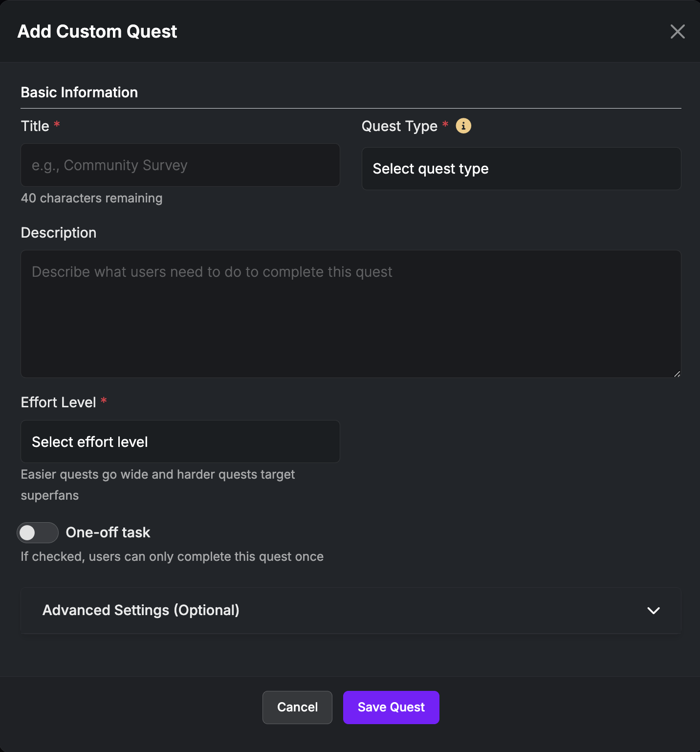
Task: Click the Description field label
Action: tap(59, 233)
